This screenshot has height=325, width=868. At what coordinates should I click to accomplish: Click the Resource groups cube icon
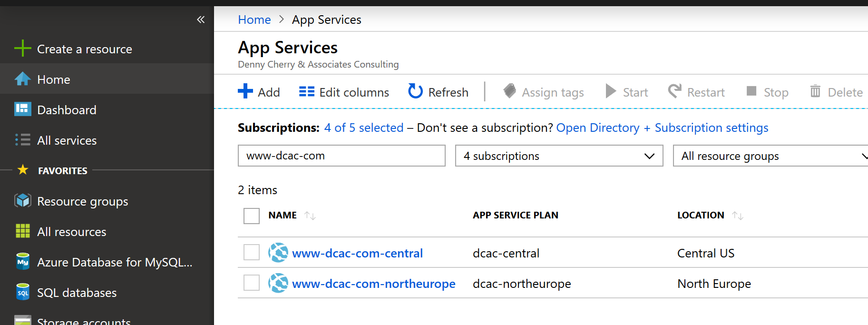point(22,200)
